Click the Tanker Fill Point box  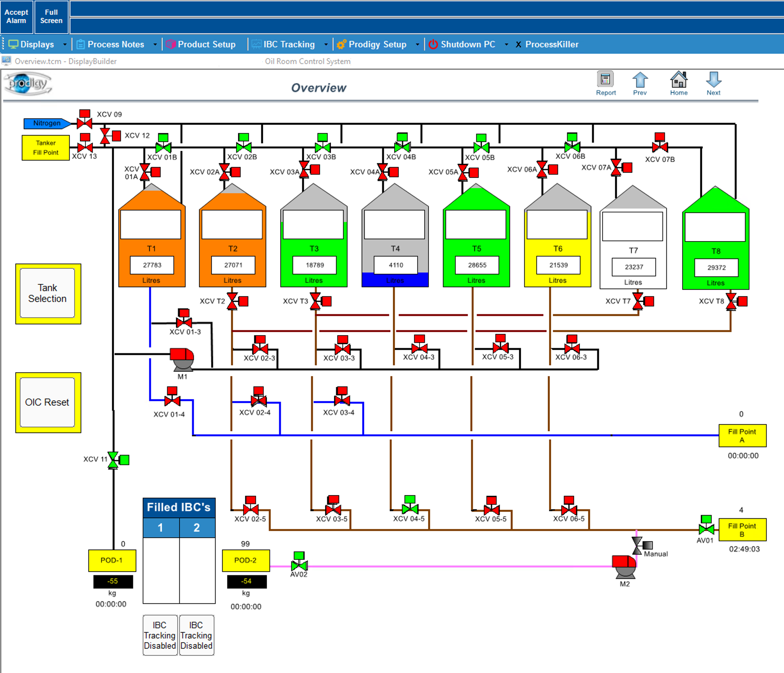[x=45, y=148]
